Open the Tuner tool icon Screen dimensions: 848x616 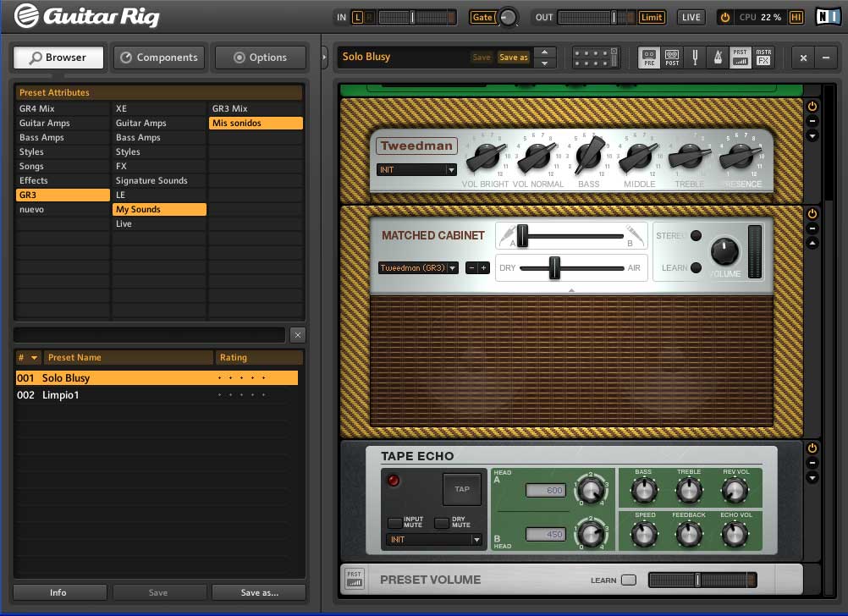tap(695, 58)
